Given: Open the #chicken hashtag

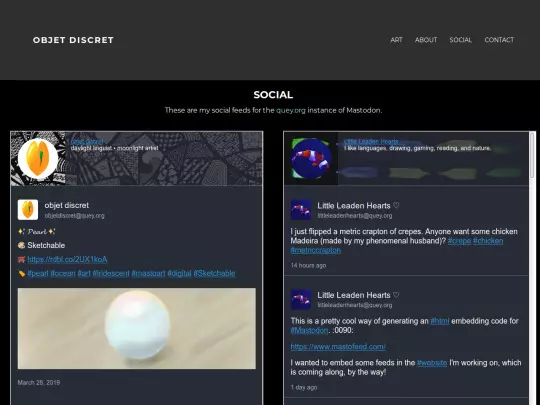Looking at the screenshot, I should 488,241.
